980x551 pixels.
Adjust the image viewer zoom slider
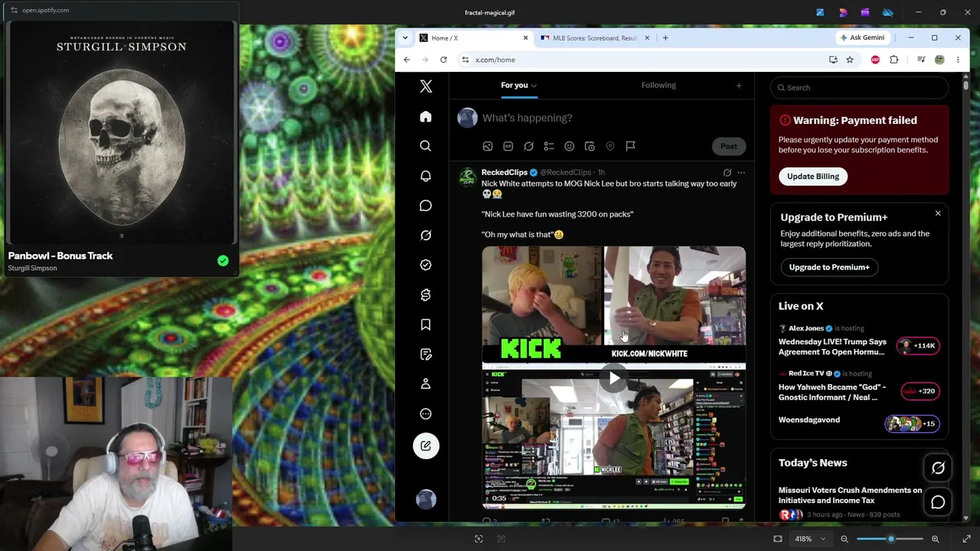click(890, 539)
